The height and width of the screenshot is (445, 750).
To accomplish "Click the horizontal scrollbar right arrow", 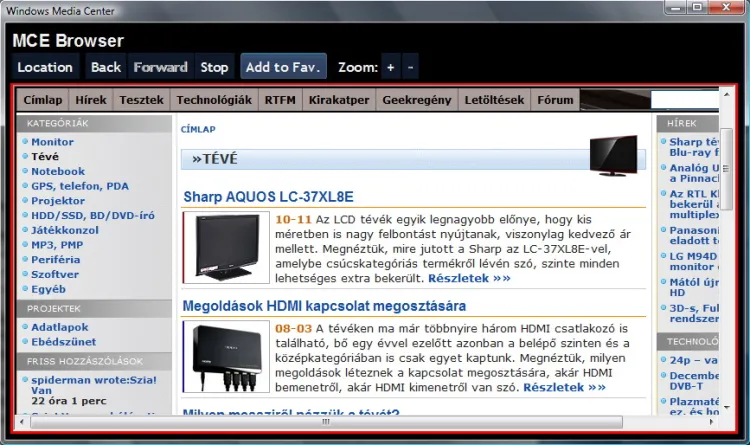I will (712, 422).
